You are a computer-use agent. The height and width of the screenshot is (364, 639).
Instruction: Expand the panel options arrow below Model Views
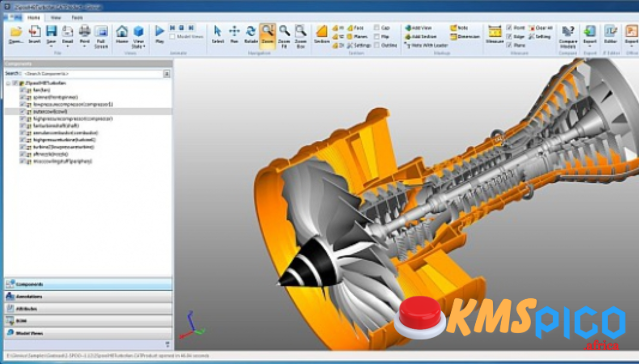tap(167, 344)
